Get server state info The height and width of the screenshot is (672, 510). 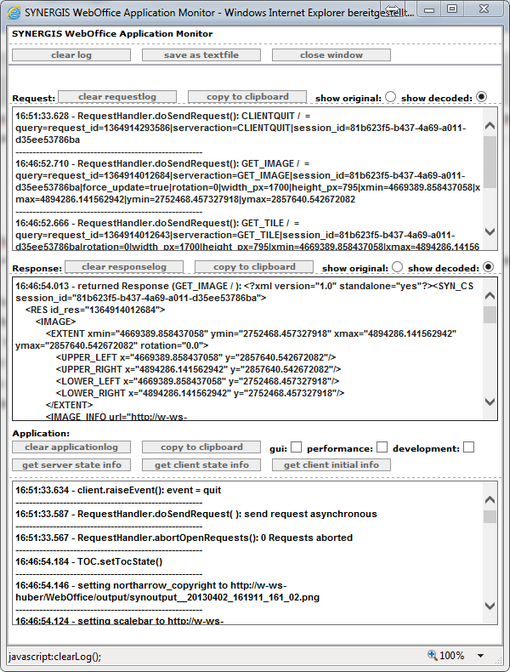[71, 465]
